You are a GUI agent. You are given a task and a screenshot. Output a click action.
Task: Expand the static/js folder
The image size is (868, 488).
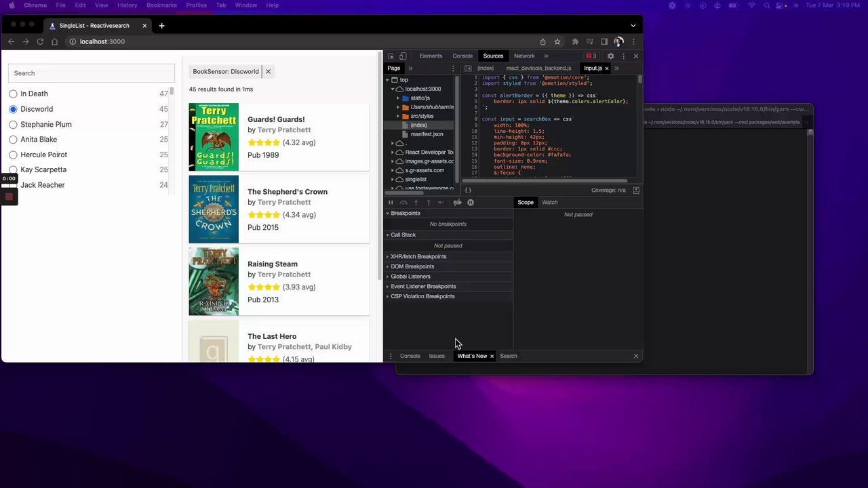pos(398,98)
